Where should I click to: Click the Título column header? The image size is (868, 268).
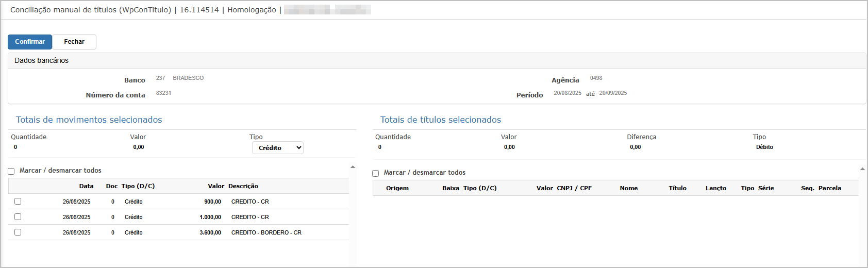(x=677, y=188)
